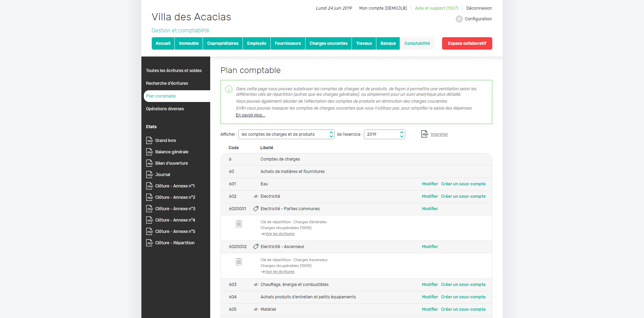This screenshot has height=318, width=644.
Task: Click the Journal PDF icon in sidebar
Action: pyautogui.click(x=149, y=175)
